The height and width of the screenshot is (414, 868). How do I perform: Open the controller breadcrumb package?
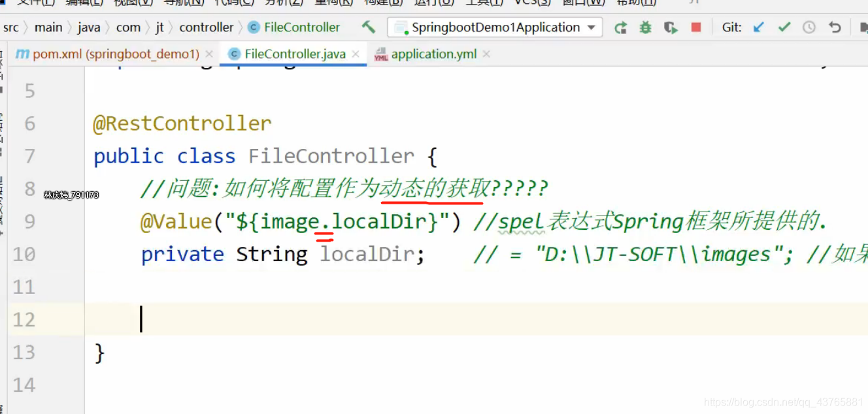[x=207, y=27]
